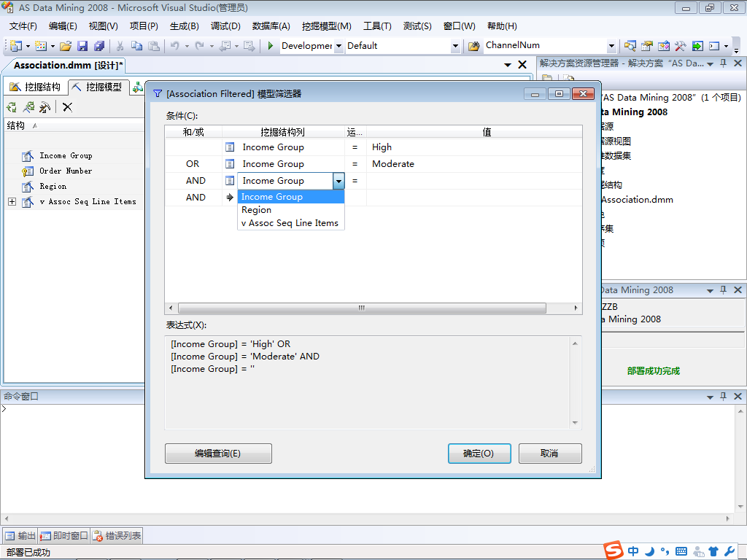Image resolution: width=747 pixels, height=560 pixels.
Task: Click the green Start debugging arrow
Action: click(270, 46)
